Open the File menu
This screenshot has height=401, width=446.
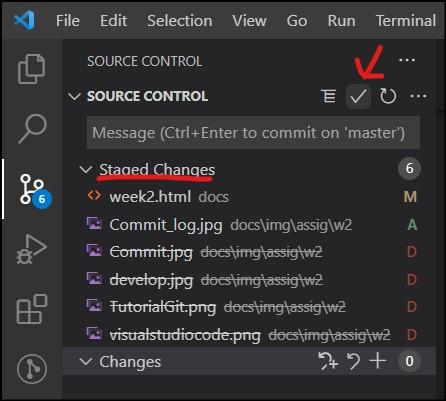tap(68, 21)
